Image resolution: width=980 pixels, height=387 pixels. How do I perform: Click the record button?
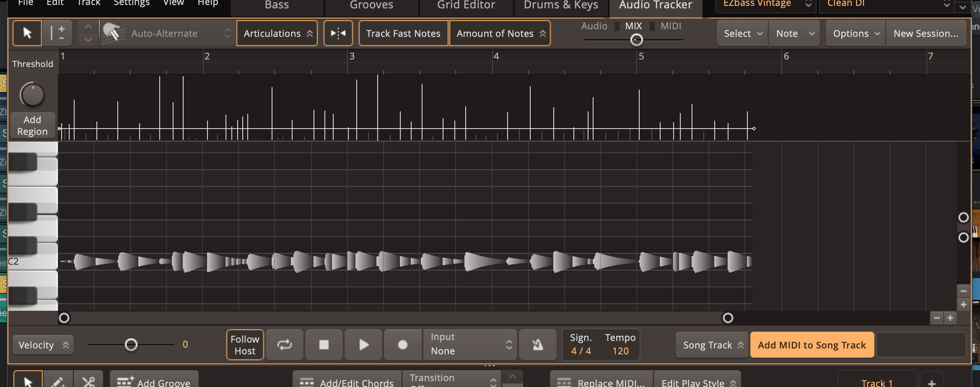pyautogui.click(x=402, y=344)
